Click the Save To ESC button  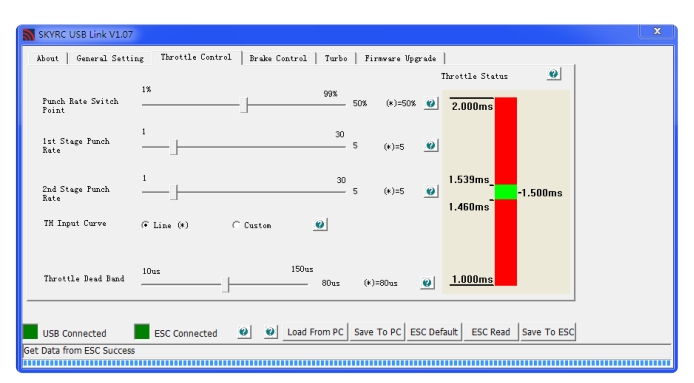(x=548, y=332)
